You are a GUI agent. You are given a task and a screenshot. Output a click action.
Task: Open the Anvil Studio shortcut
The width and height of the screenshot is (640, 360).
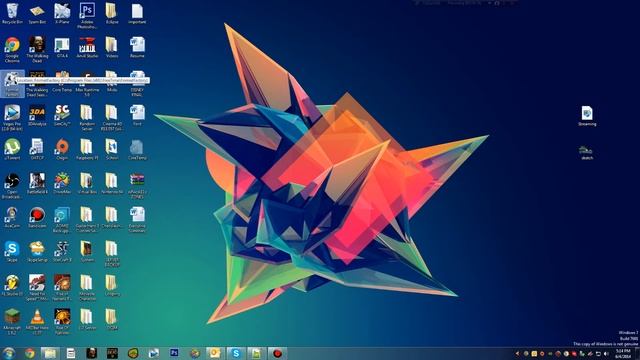87,48
